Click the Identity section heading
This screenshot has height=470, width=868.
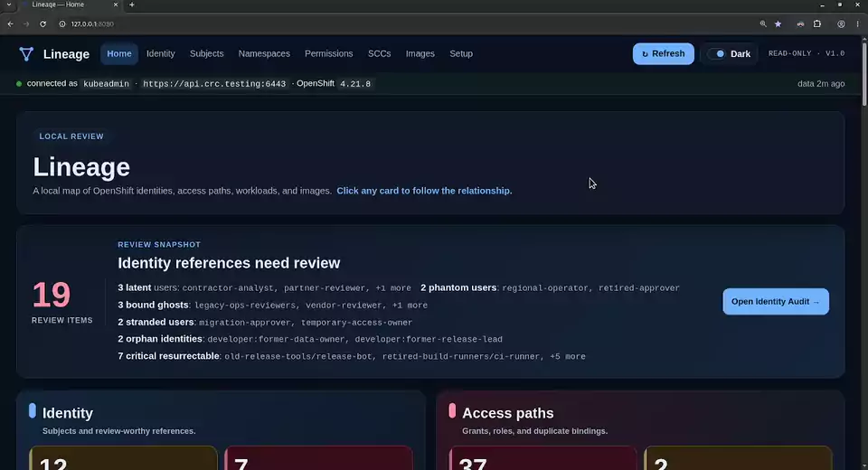pyautogui.click(x=68, y=413)
